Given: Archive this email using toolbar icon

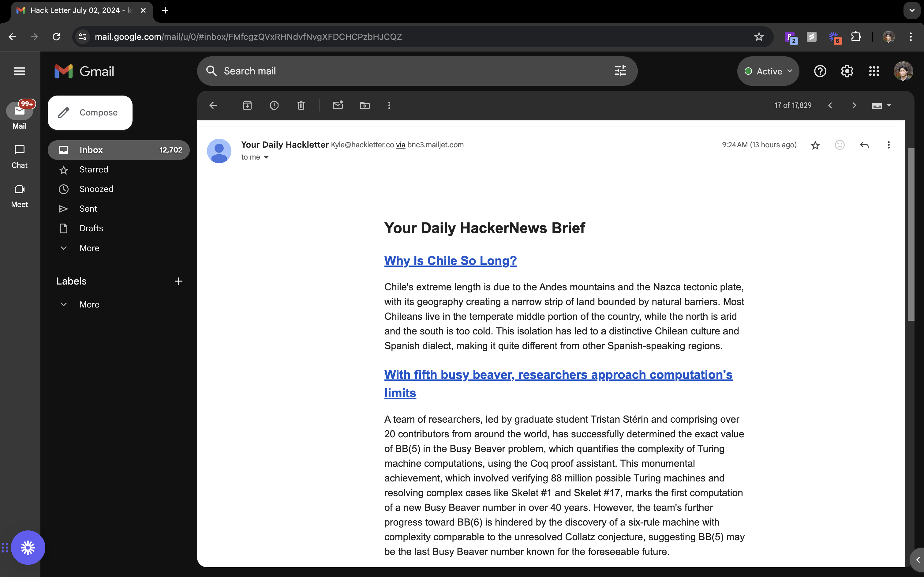Looking at the screenshot, I should click(247, 105).
